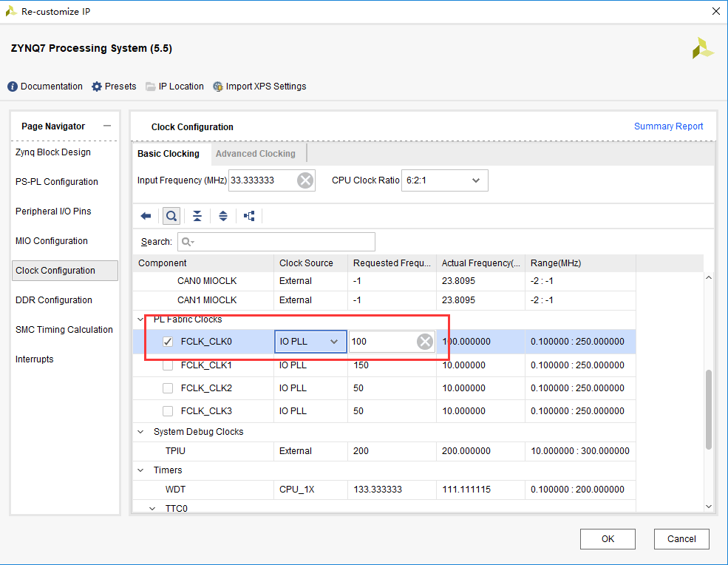Viewport: 728px width, 565px height.
Task: Click the scroll up arrow
Action: [x=709, y=277]
